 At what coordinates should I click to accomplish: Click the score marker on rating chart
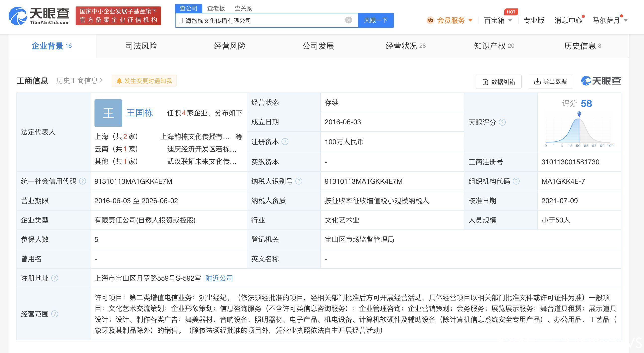click(579, 114)
